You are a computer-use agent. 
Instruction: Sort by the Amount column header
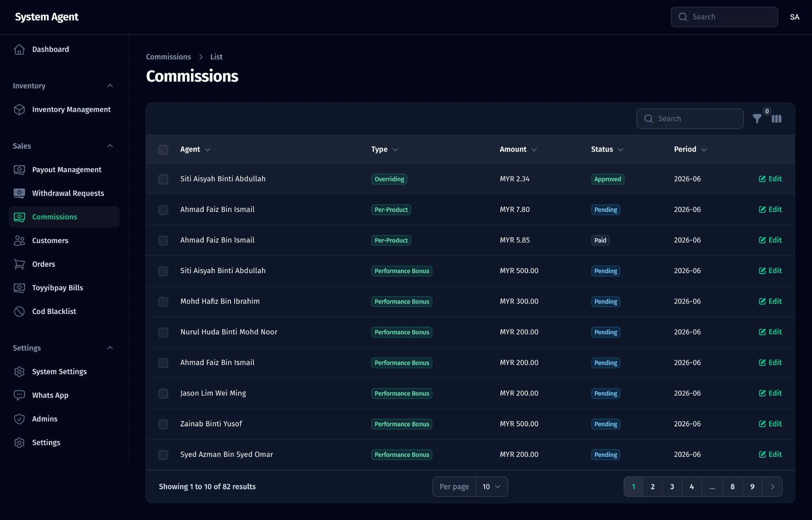[x=518, y=149]
